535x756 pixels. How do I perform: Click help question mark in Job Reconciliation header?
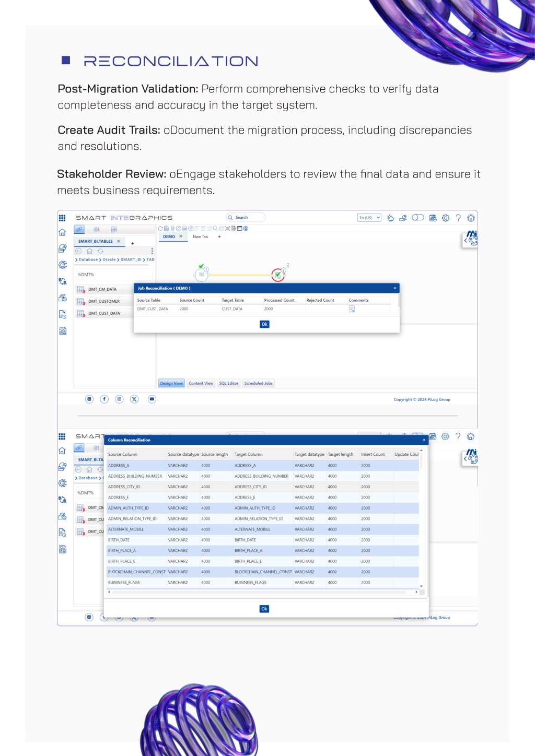[x=458, y=218]
